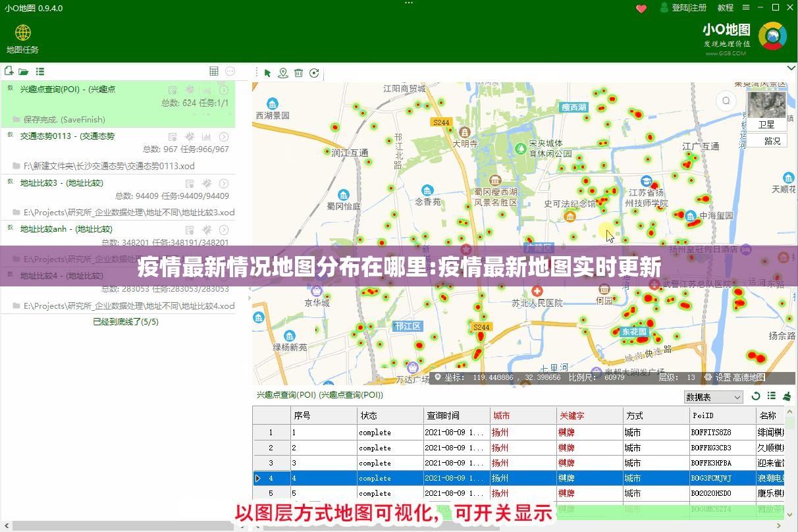Refresh the data table with green arrow
Image resolution: width=798 pixels, height=532 pixels.
pyautogui.click(x=756, y=396)
